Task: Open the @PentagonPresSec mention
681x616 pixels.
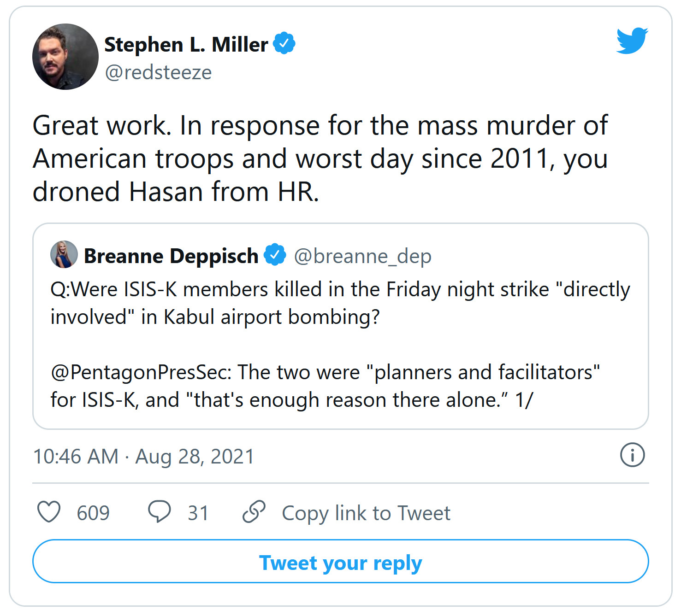Action: 141,372
